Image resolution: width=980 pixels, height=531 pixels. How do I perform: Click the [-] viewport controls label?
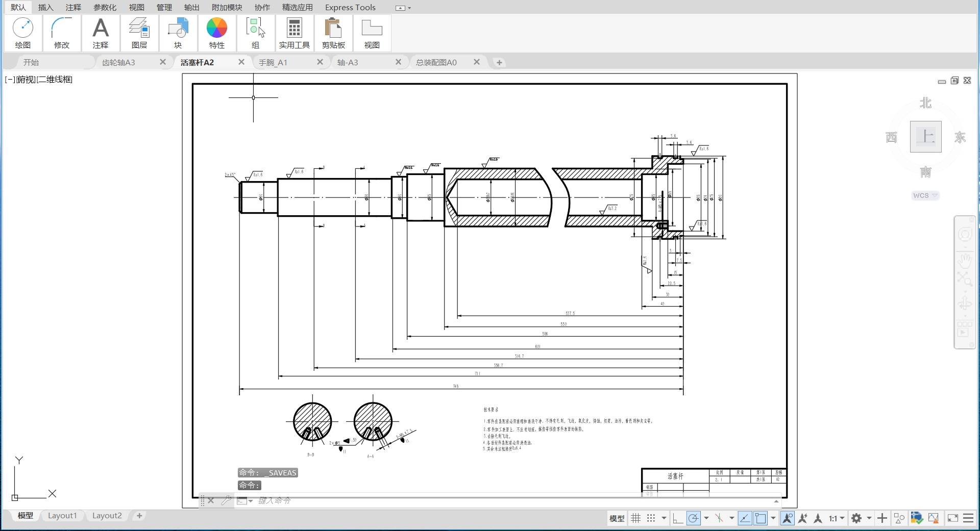tap(10, 80)
